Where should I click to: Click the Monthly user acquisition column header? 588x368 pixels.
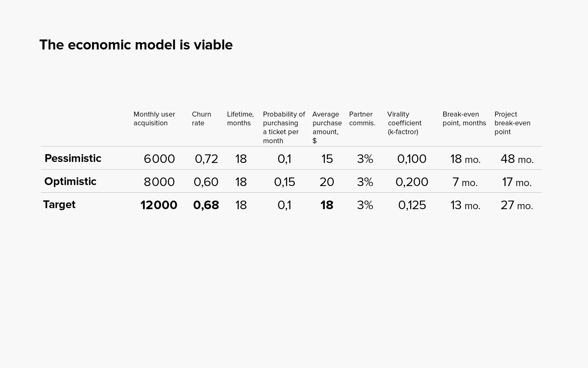(x=154, y=119)
